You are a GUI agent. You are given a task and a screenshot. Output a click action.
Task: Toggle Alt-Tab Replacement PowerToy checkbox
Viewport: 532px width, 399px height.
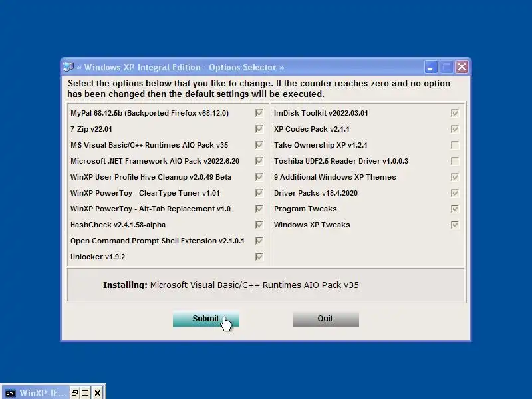click(x=259, y=209)
